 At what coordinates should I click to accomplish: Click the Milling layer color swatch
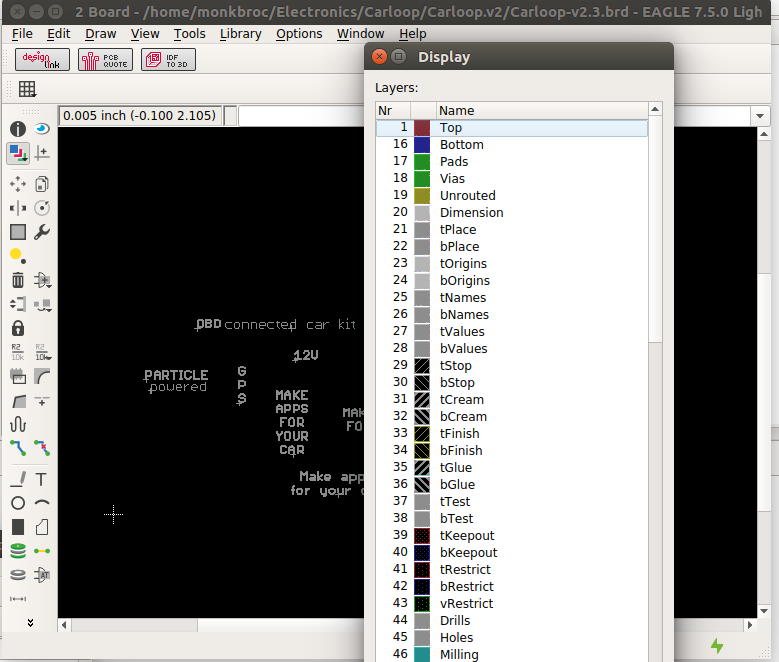422,655
